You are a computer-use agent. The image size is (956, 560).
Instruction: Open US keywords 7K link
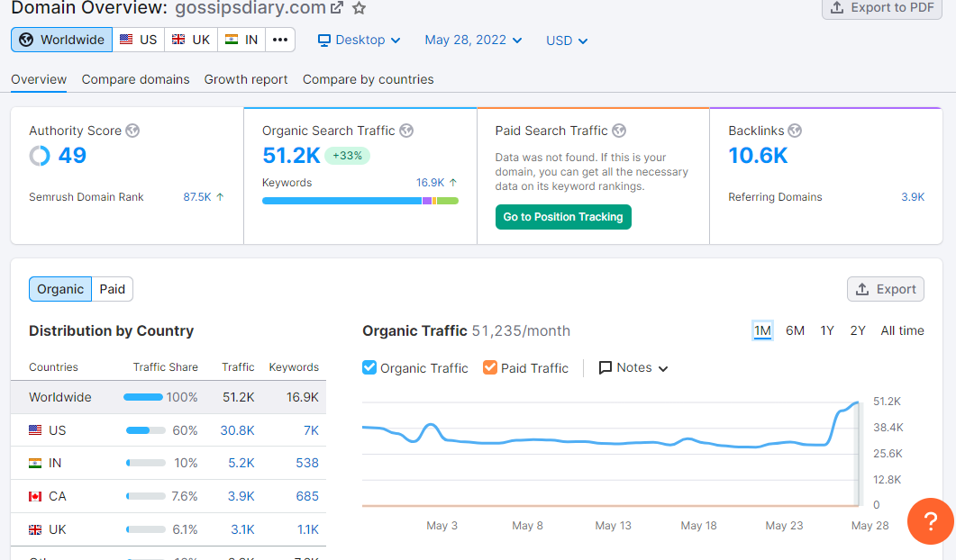coord(311,430)
